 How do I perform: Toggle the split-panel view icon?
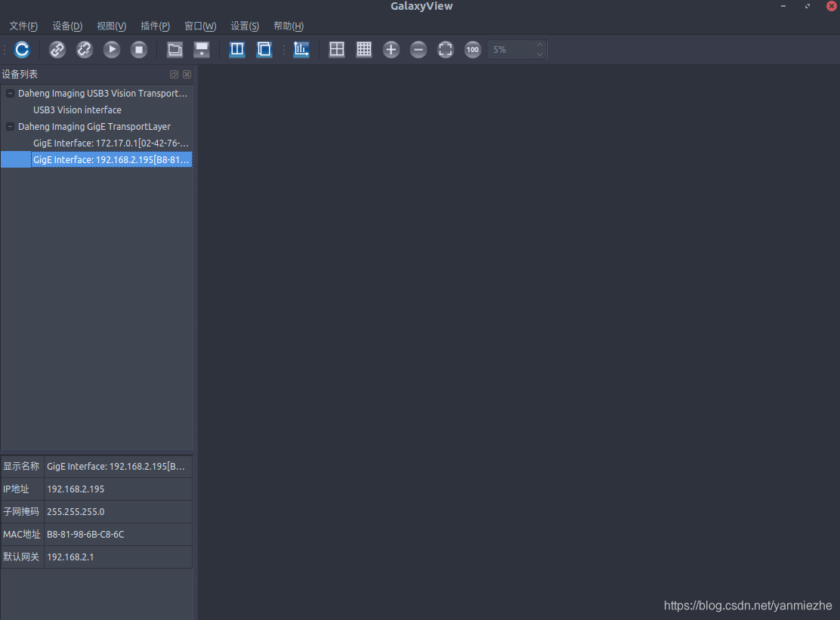pos(236,49)
